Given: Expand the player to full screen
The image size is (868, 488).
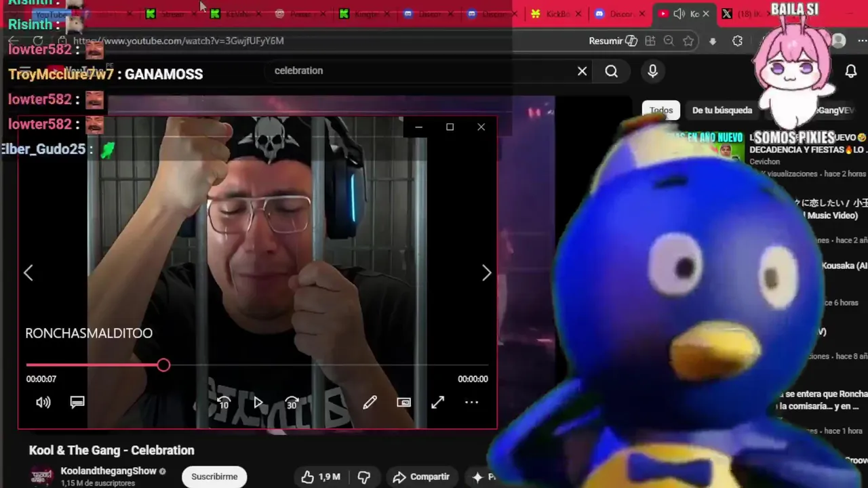Looking at the screenshot, I should (x=437, y=403).
